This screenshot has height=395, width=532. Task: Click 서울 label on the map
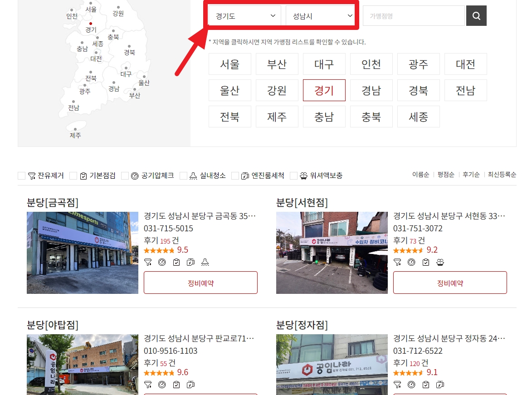(x=91, y=10)
